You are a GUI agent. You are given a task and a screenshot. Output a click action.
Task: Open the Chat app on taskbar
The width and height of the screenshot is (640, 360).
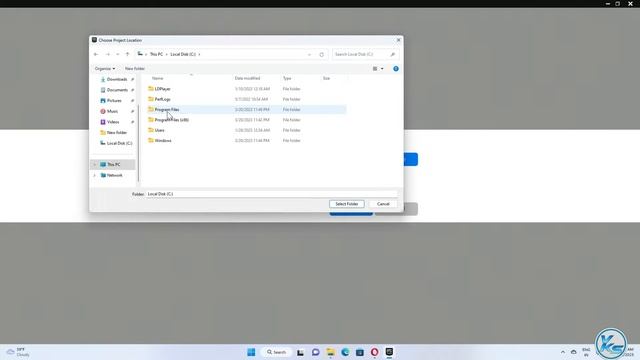(316, 352)
